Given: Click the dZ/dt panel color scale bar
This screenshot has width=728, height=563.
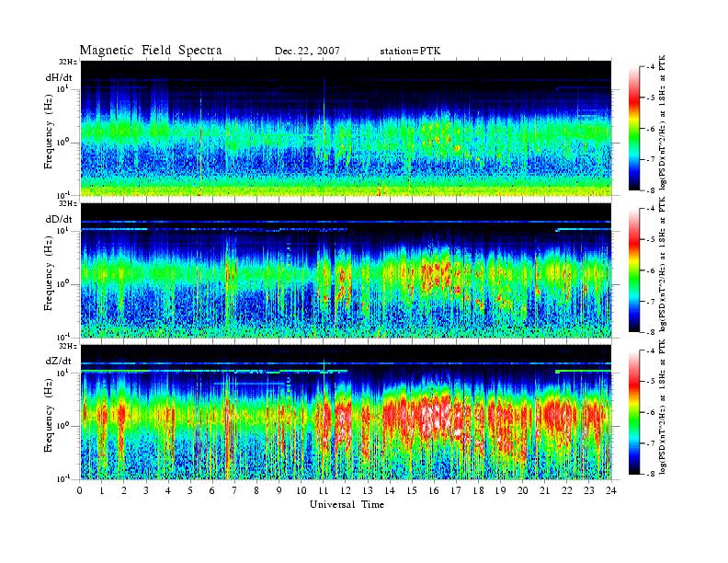Looking at the screenshot, I should click(634, 412).
